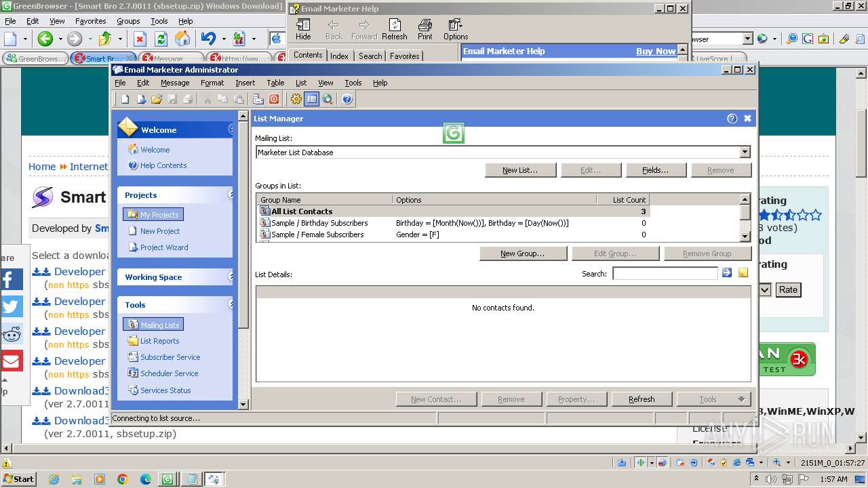Click the Start button on taskbar
The image size is (868, 488).
18,479
